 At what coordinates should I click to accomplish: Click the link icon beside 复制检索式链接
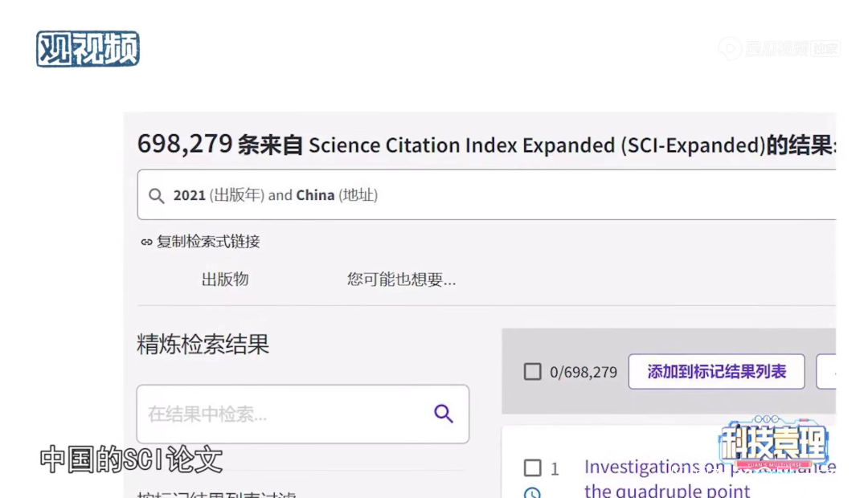click(x=146, y=242)
